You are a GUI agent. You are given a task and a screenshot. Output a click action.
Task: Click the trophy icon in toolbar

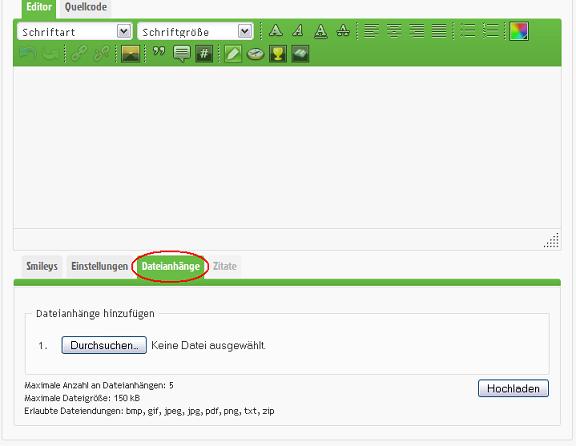pyautogui.click(x=278, y=54)
